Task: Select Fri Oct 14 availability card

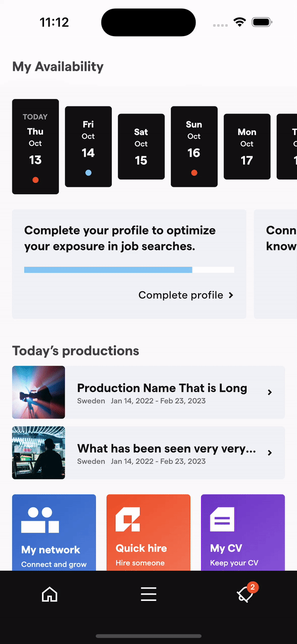Action: tap(89, 146)
